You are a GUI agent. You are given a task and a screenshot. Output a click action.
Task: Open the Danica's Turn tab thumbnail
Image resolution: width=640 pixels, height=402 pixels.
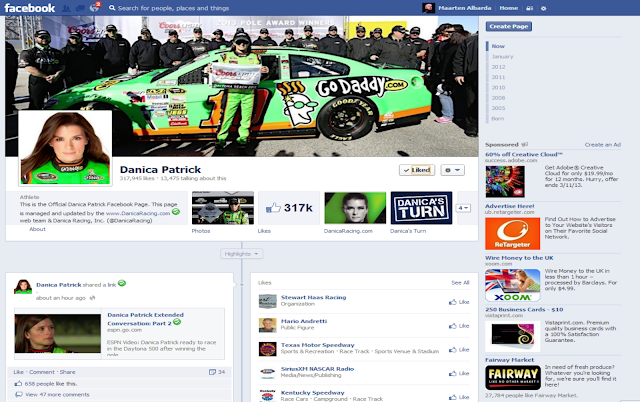(421, 208)
